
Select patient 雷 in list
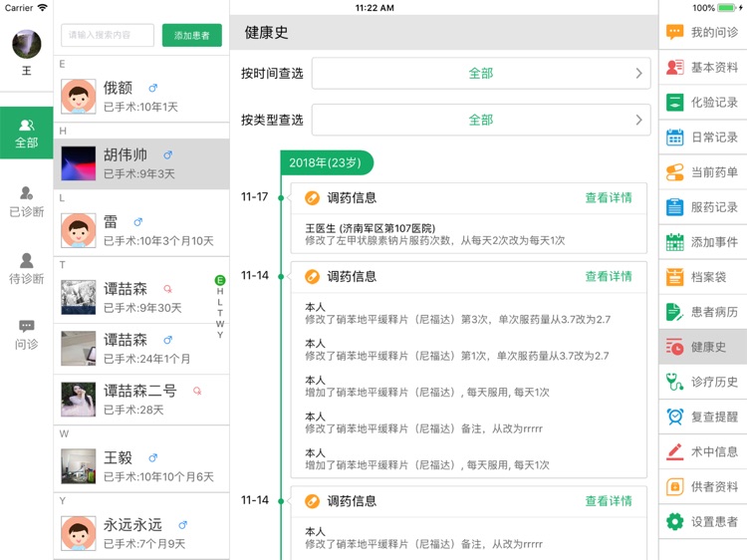141,230
